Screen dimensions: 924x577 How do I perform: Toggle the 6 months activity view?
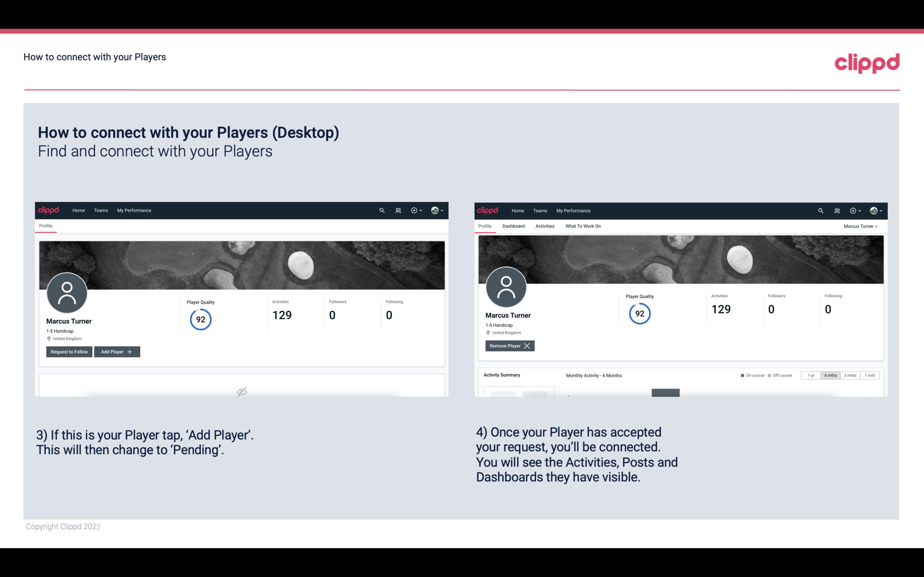click(x=829, y=375)
